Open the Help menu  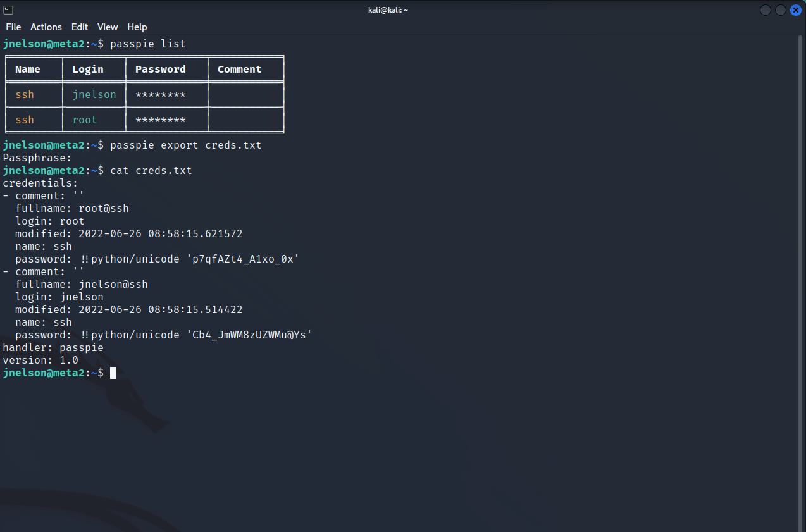137,27
